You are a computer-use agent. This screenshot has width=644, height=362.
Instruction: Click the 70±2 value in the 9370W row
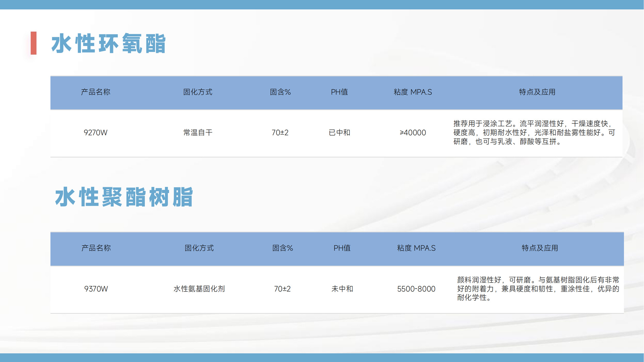pos(282,289)
